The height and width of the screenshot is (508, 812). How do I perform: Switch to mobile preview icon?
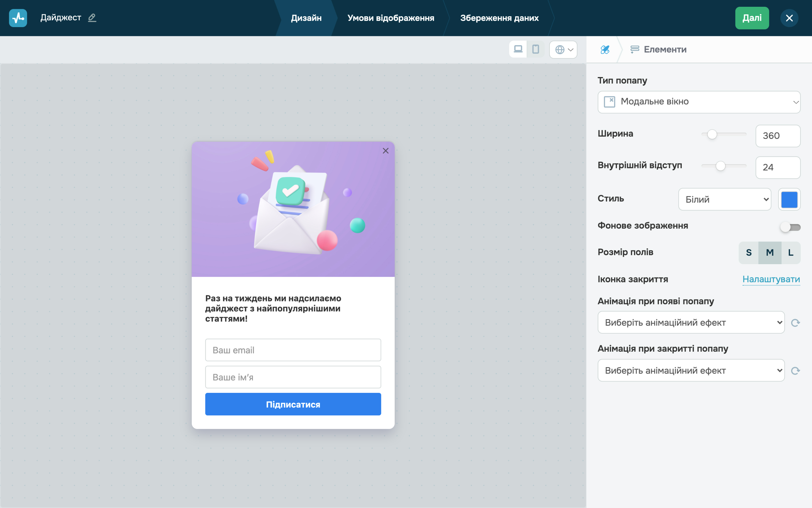[x=535, y=49]
